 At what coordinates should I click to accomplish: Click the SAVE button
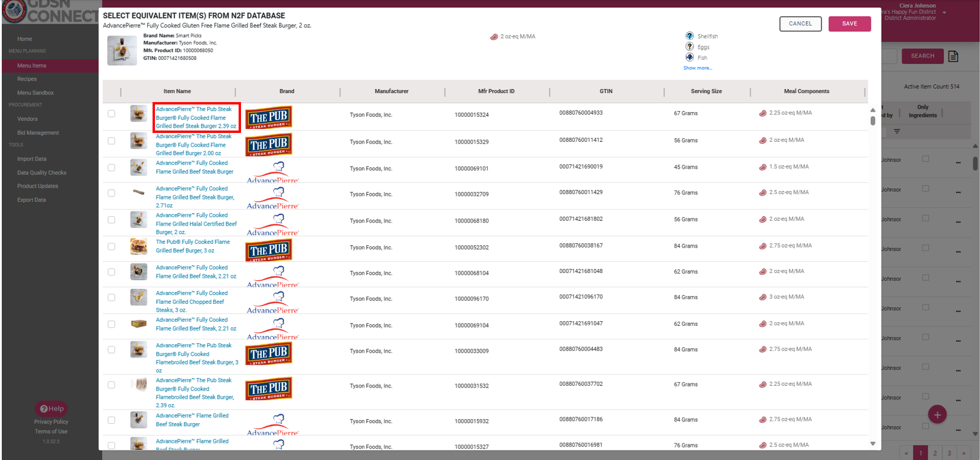click(x=849, y=24)
